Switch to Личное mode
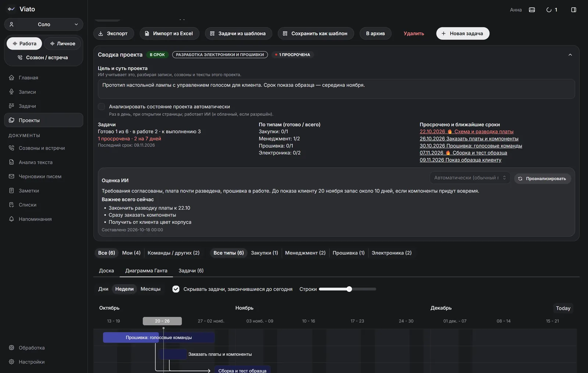Image resolution: width=588 pixels, height=373 pixels. (62, 43)
